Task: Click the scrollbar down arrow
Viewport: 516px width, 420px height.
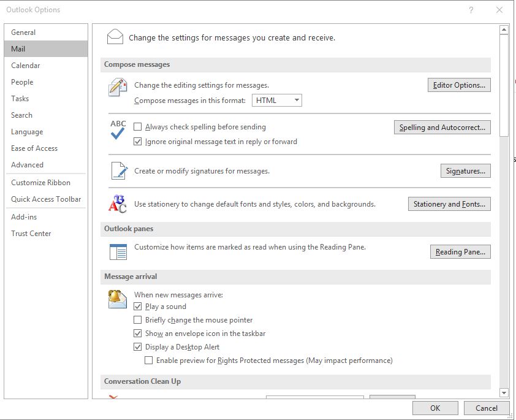Action: [x=504, y=392]
